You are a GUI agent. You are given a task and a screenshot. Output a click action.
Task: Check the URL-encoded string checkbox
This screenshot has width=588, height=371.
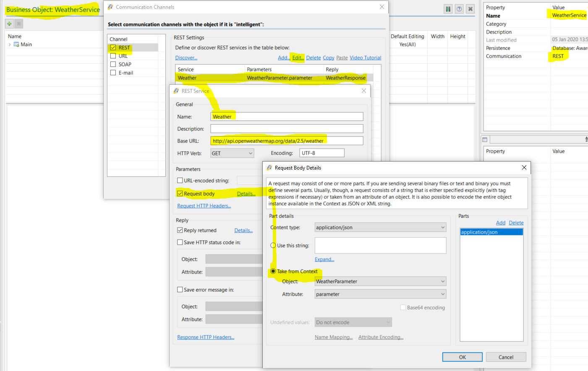(x=180, y=180)
